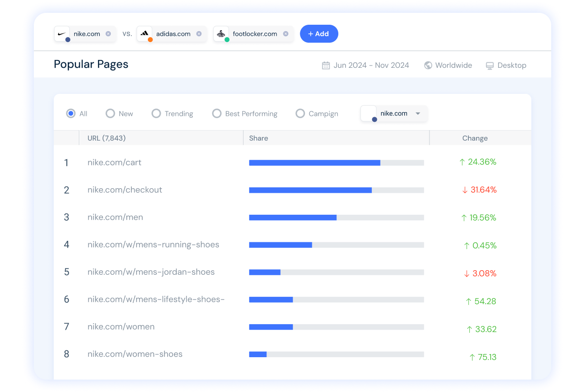
Task: Expand the nike.com site dropdown
Action: [418, 114]
